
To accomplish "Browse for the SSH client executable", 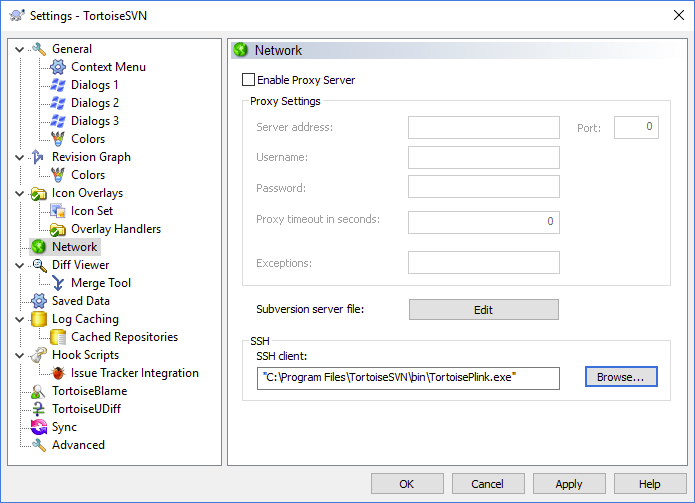I will point(621,377).
